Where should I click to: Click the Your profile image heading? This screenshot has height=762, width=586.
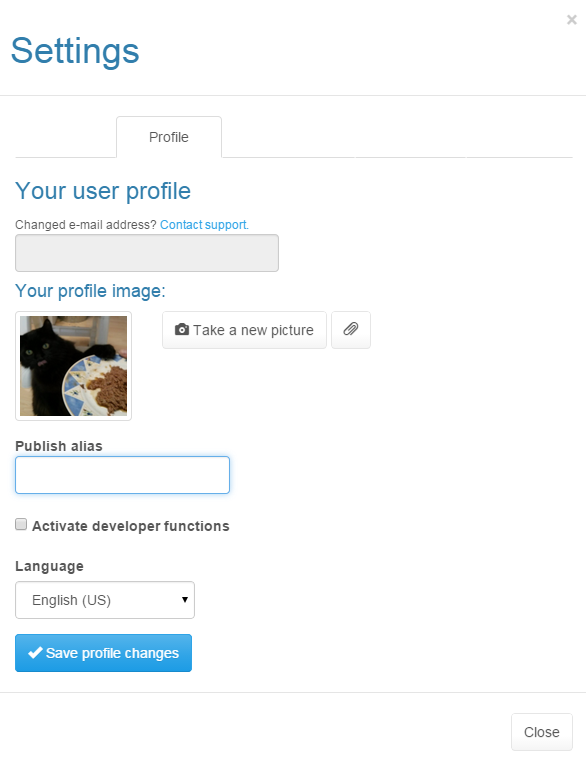click(x=90, y=291)
